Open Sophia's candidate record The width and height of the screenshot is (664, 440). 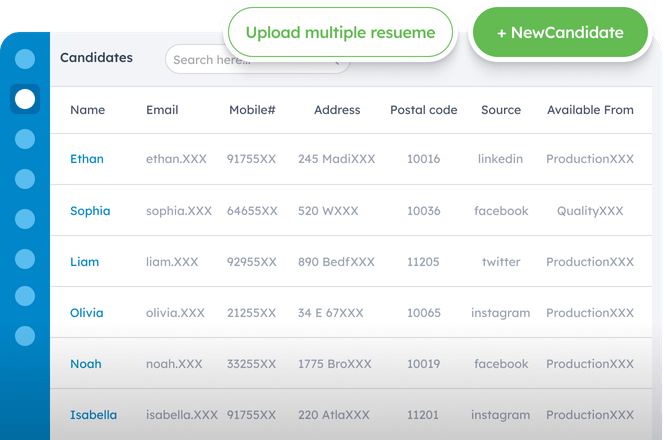(90, 211)
